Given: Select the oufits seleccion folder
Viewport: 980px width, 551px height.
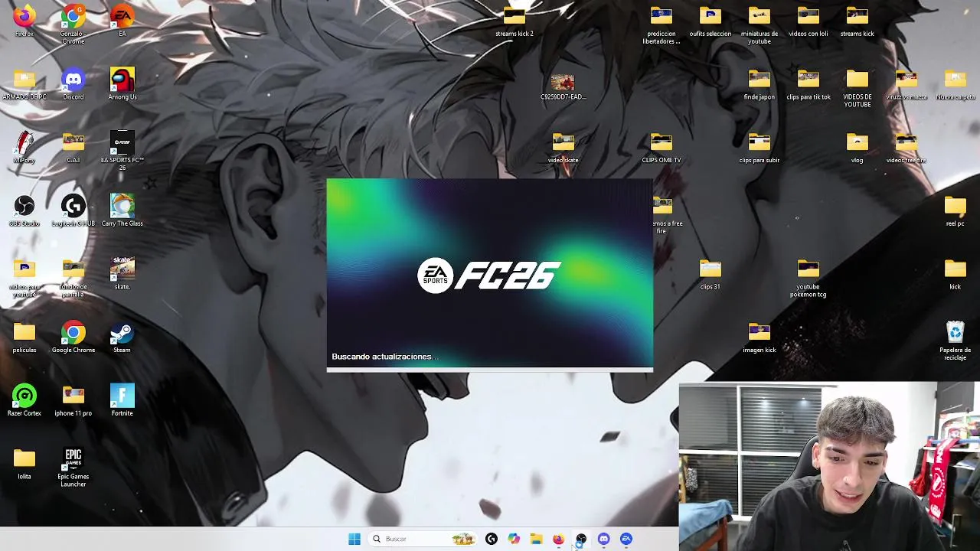Looking at the screenshot, I should [x=710, y=21].
